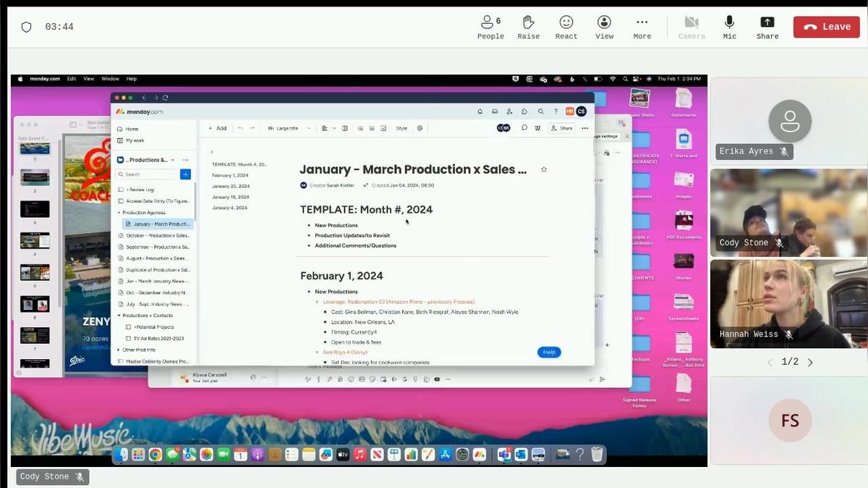
Task: Open August - Production x Sales doc
Action: pyautogui.click(x=154, y=258)
